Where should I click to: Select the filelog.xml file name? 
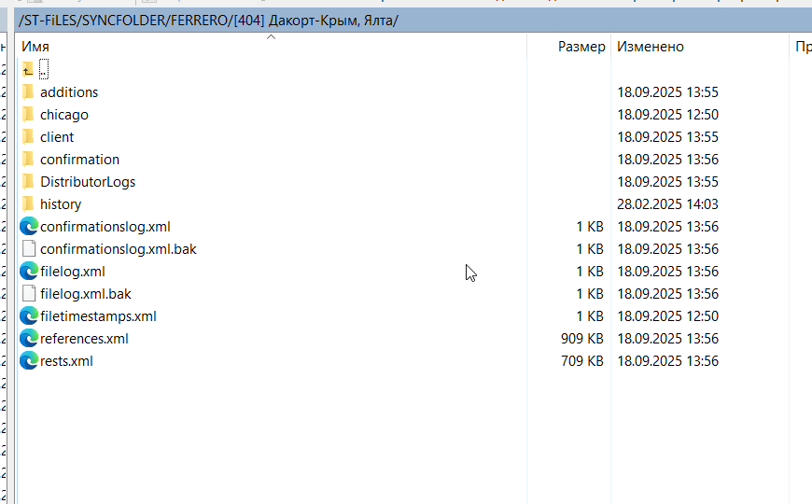[x=73, y=272]
